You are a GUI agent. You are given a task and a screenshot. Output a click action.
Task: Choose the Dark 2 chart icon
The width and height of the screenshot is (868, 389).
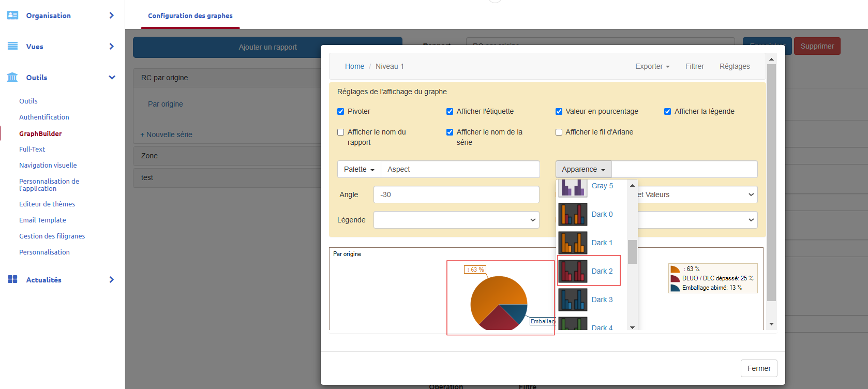pyautogui.click(x=573, y=271)
